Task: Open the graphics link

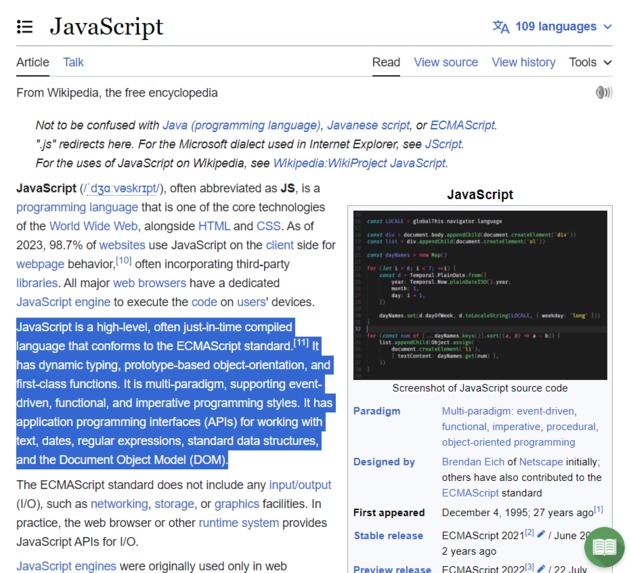Action: [x=237, y=504]
